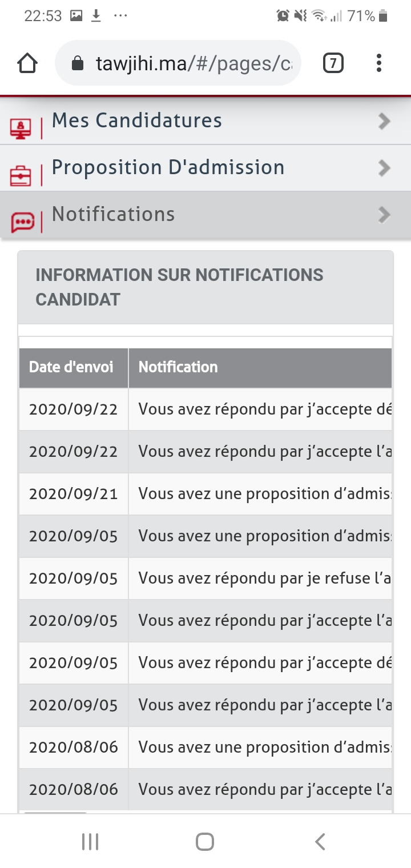Open the Chrome three-dot menu
This screenshot has height=868, width=411.
pyautogui.click(x=378, y=63)
